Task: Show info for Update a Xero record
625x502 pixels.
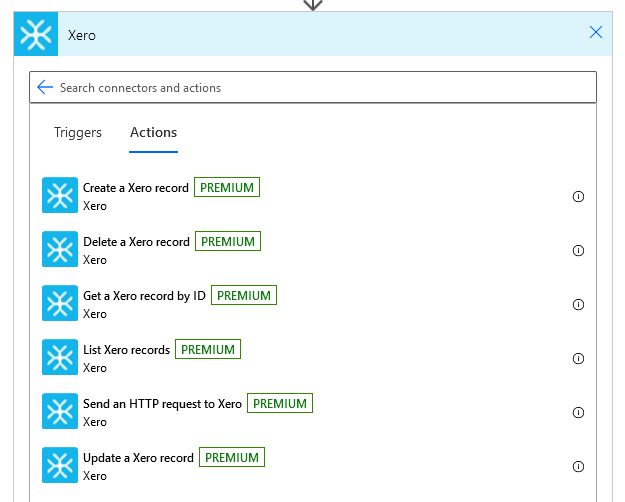Action: 578,467
